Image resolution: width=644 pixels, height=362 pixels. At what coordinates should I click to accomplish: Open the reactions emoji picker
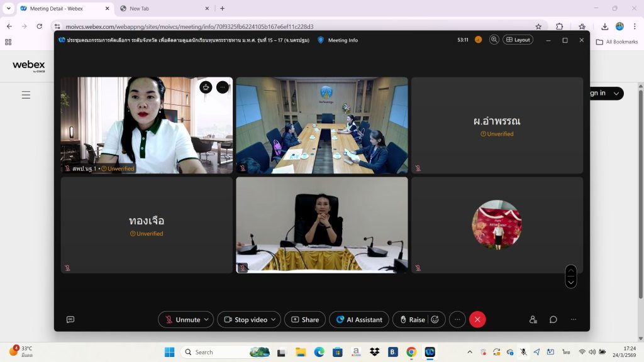[x=435, y=319]
